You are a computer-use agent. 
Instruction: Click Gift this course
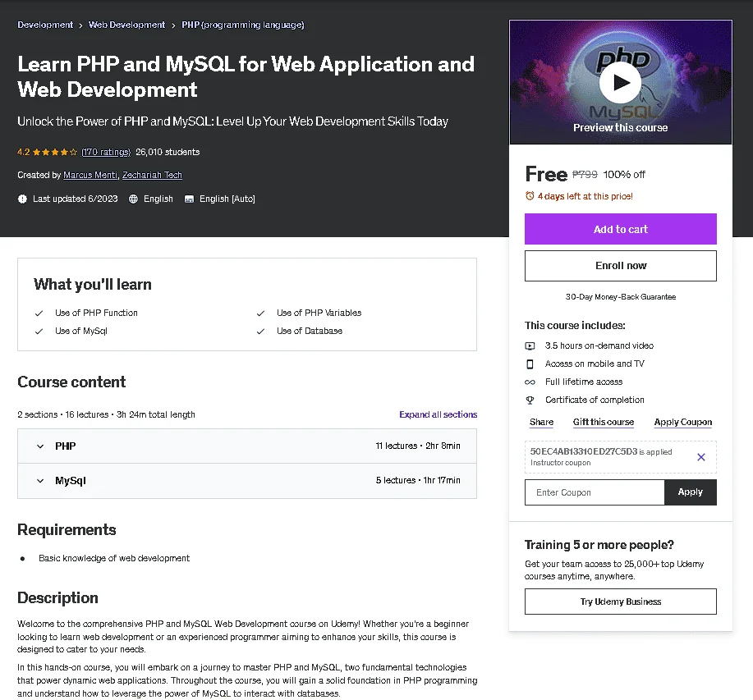(604, 422)
